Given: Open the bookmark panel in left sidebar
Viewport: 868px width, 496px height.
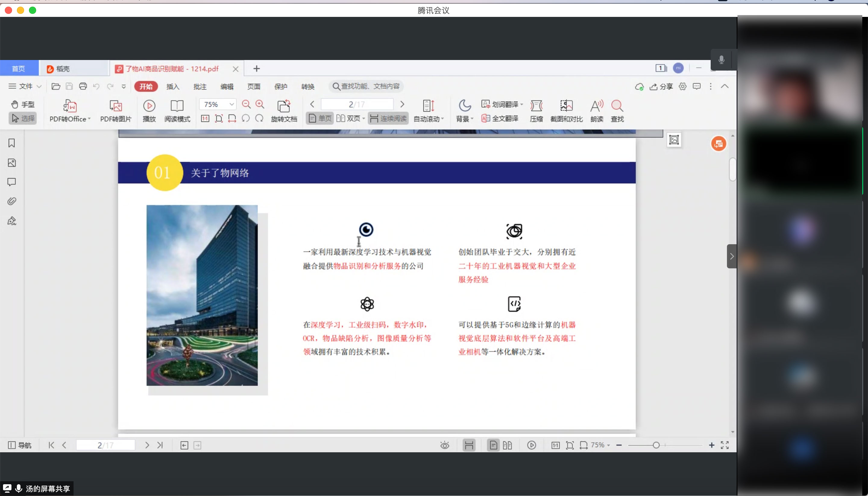Looking at the screenshot, I should pyautogui.click(x=11, y=143).
